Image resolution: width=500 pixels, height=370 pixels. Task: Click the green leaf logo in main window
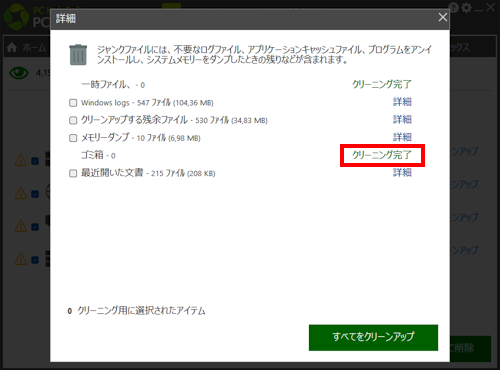pos(16,17)
